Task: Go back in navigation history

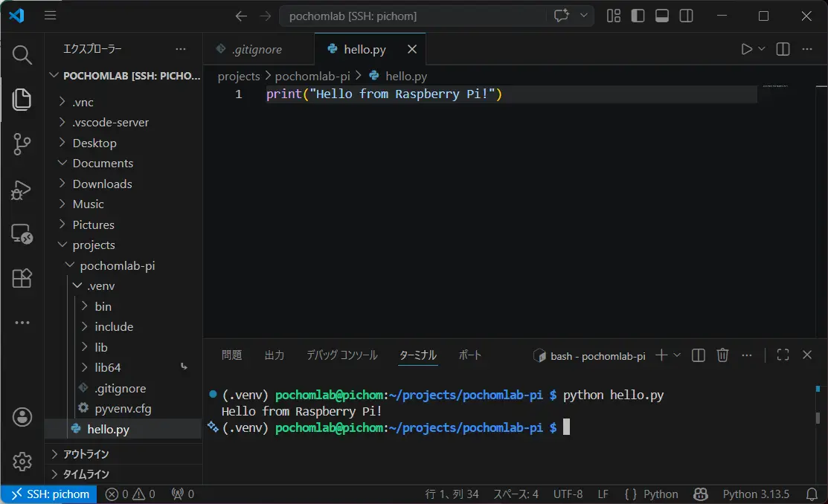Action: (241, 16)
